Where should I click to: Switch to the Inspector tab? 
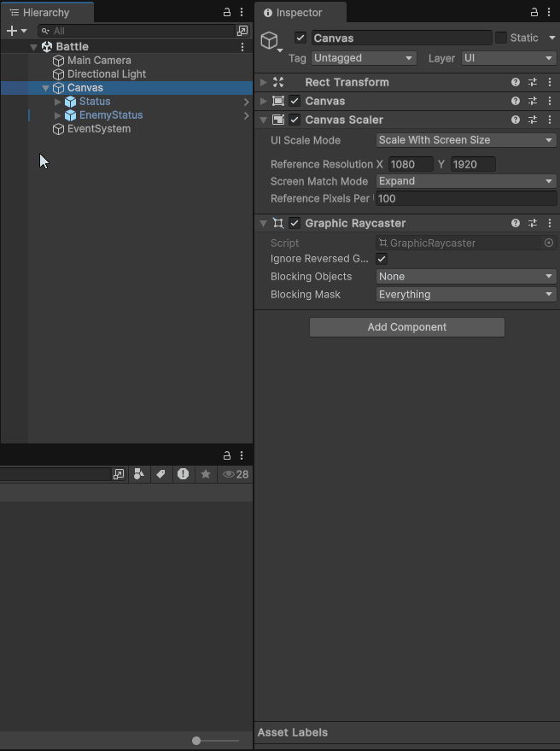click(299, 13)
